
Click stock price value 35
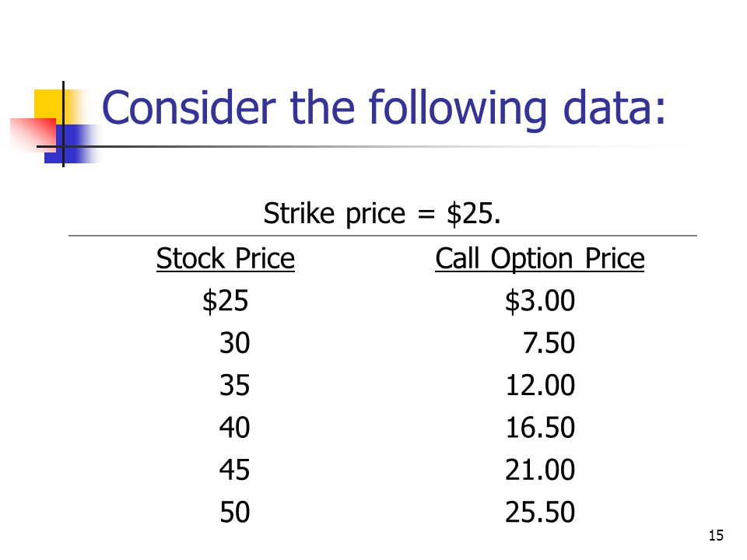click(234, 385)
